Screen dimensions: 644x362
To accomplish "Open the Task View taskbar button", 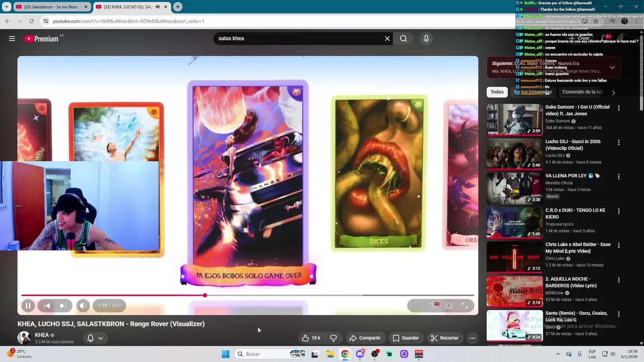I will 315,354.
